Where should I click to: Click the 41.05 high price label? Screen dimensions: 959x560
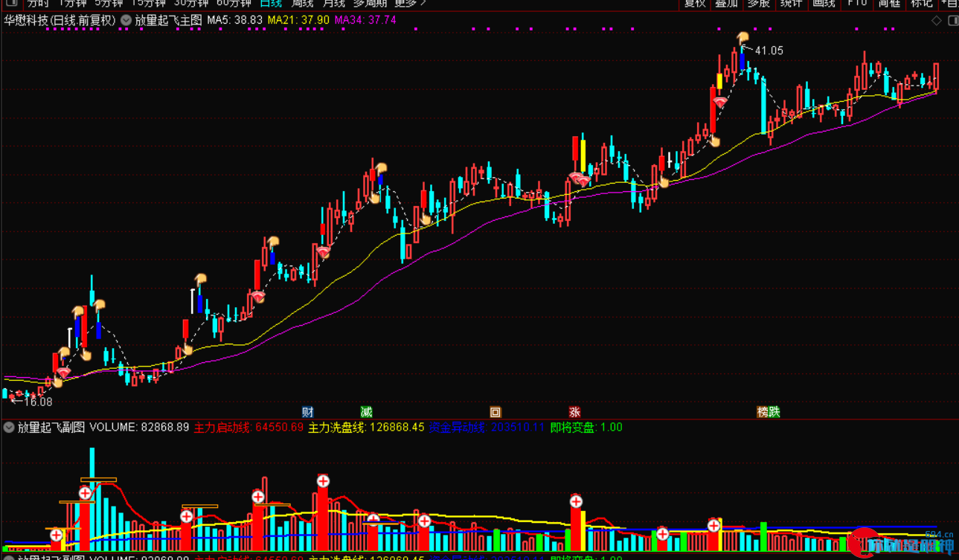(769, 51)
